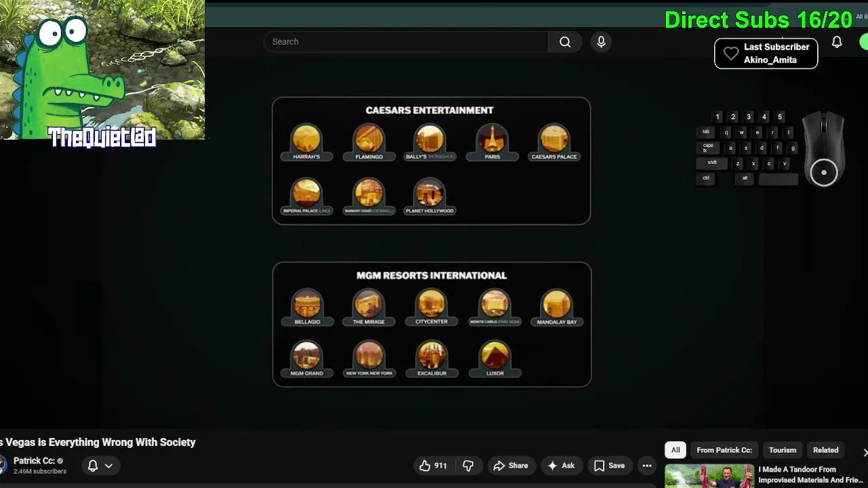Select the Related filter chip
This screenshot has height=488, width=868.
(825, 450)
